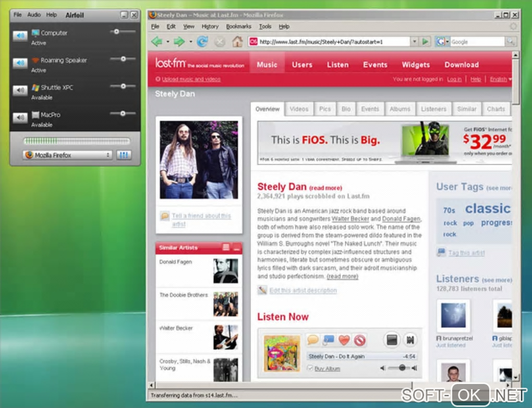Open last.fm Download nav tab
Image resolution: width=532 pixels, height=408 pixels.
point(462,65)
